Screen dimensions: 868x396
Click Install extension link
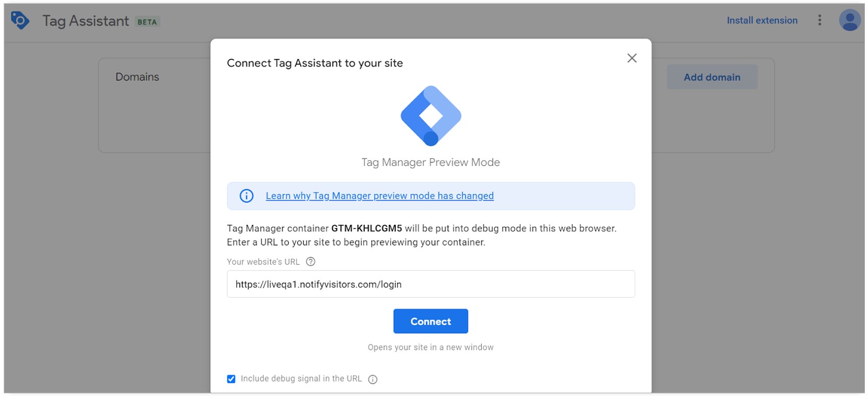(762, 20)
